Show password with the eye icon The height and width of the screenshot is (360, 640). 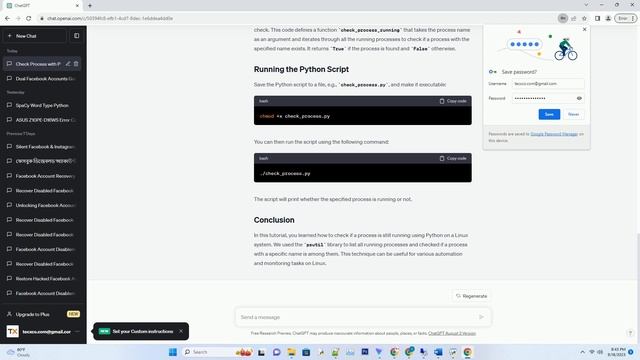tap(579, 98)
